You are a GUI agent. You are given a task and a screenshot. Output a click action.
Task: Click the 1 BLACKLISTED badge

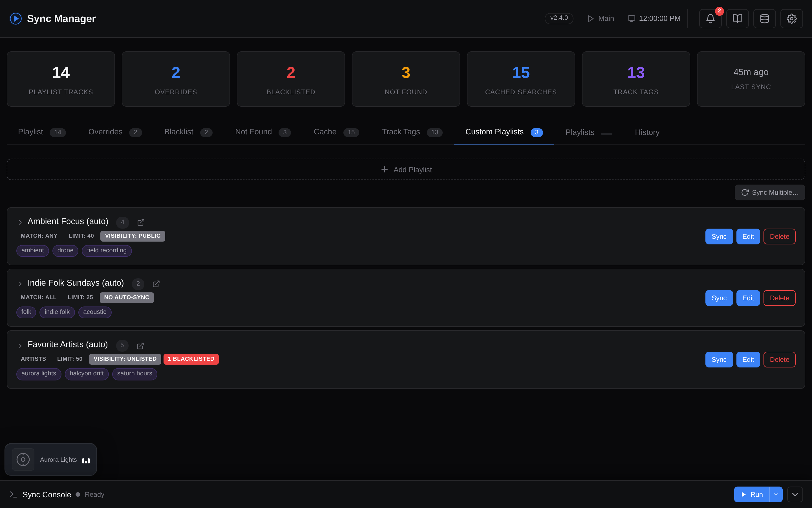[x=191, y=359]
